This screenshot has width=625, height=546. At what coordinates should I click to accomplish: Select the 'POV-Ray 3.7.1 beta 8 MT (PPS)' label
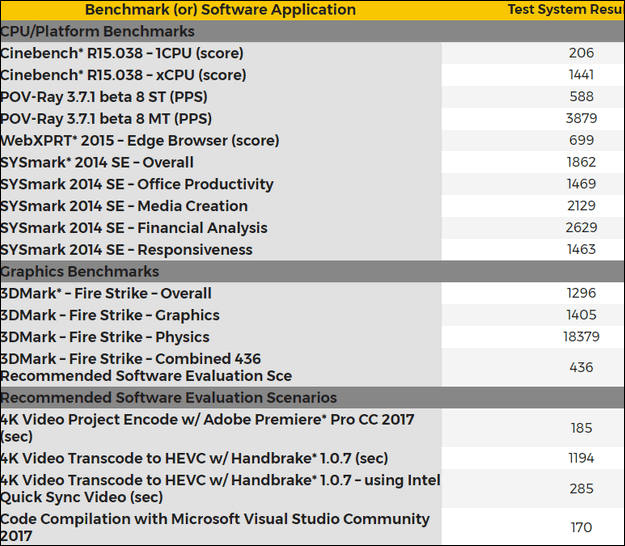pyautogui.click(x=106, y=119)
